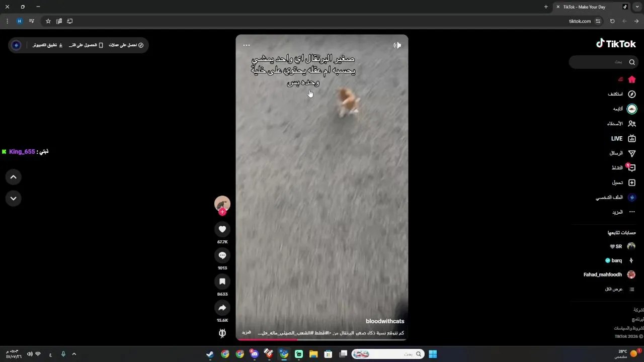The height and width of the screenshot is (362, 644).
Task: Open the استكشف (Explore) menu item
Action: point(622,94)
